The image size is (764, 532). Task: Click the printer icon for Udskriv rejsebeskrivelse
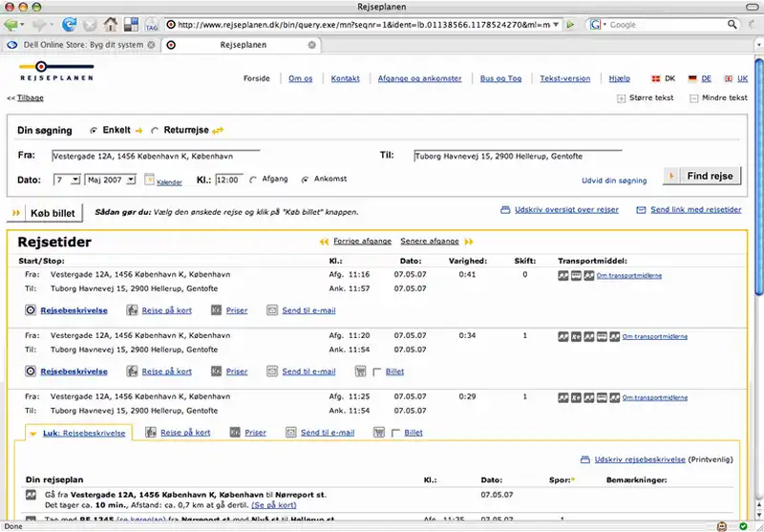[x=585, y=459]
